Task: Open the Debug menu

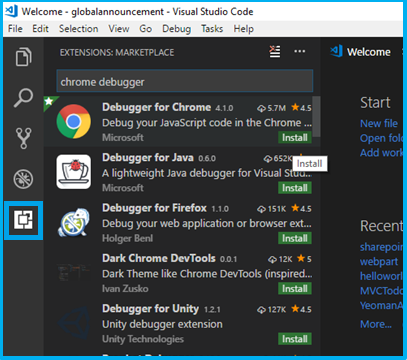Action: 176,29
